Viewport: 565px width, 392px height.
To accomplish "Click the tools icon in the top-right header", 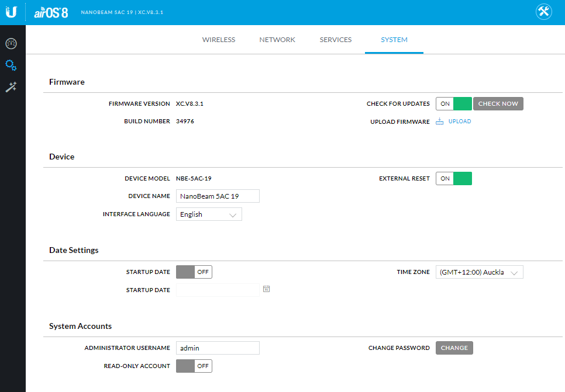I will pos(543,11).
